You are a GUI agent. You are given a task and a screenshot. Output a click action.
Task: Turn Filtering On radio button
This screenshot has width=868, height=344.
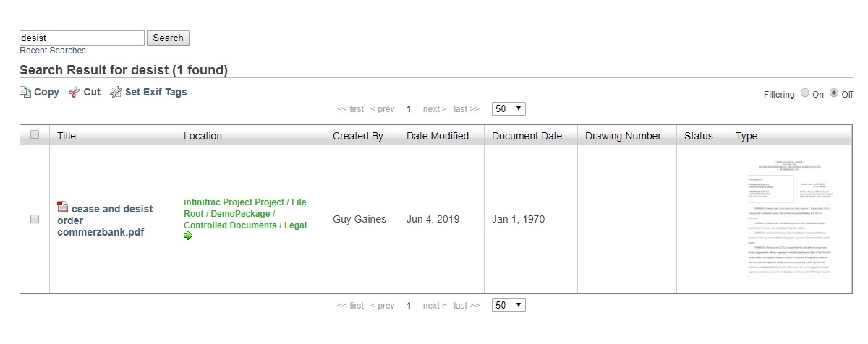pos(805,94)
